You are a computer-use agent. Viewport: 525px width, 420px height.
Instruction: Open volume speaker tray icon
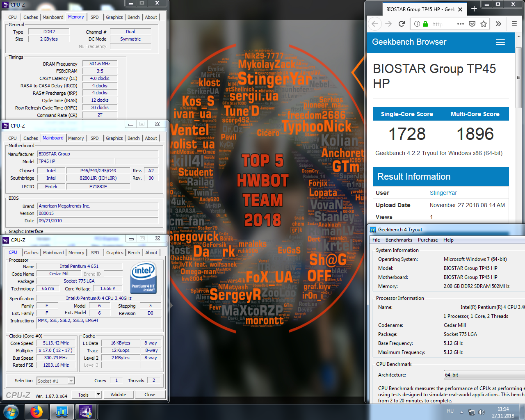click(x=482, y=412)
